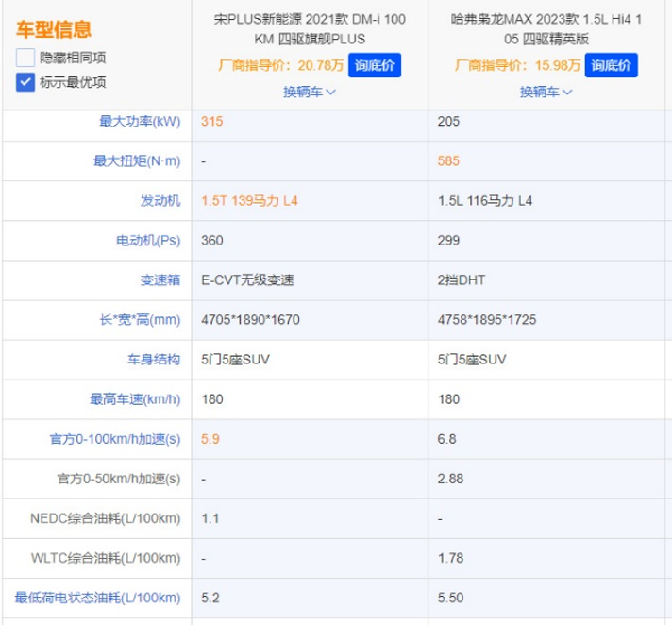Click the 变速箱 spec label
The image size is (672, 625).
click(x=160, y=279)
